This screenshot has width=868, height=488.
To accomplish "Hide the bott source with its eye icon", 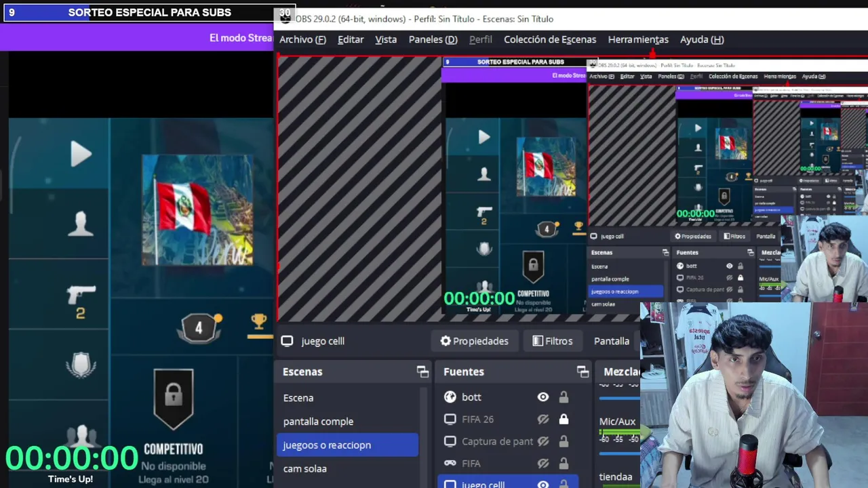I will 542,397.
